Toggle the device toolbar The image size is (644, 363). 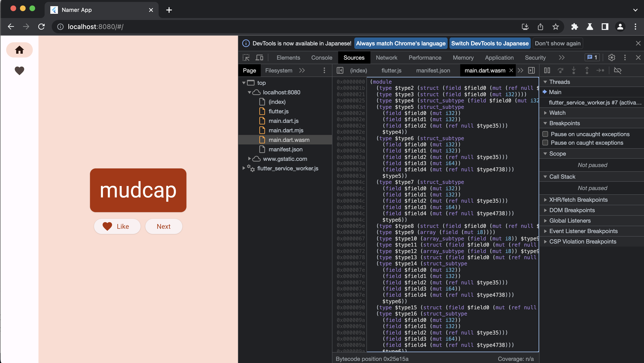260,57
